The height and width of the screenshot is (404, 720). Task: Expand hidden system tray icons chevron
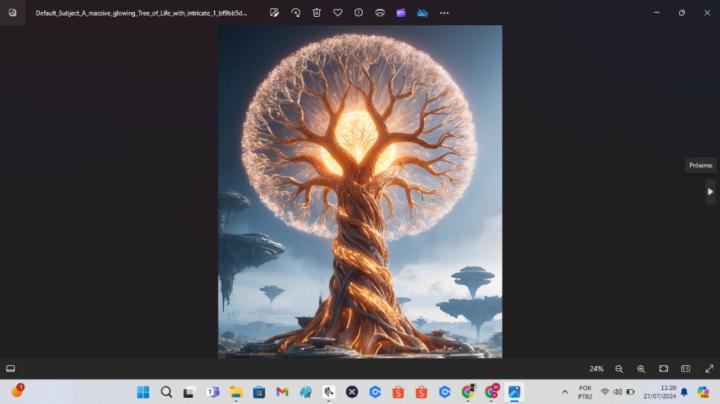click(x=565, y=392)
